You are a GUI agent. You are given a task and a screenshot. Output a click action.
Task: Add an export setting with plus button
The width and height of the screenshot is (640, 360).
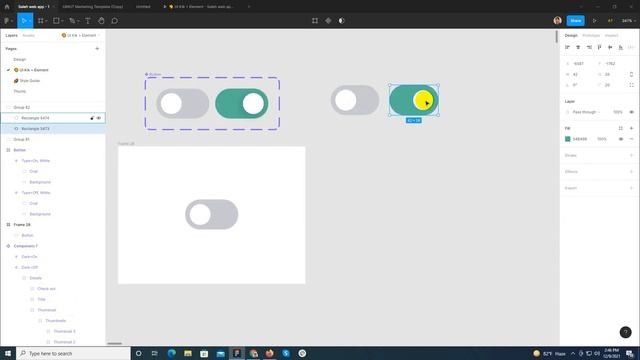click(631, 188)
